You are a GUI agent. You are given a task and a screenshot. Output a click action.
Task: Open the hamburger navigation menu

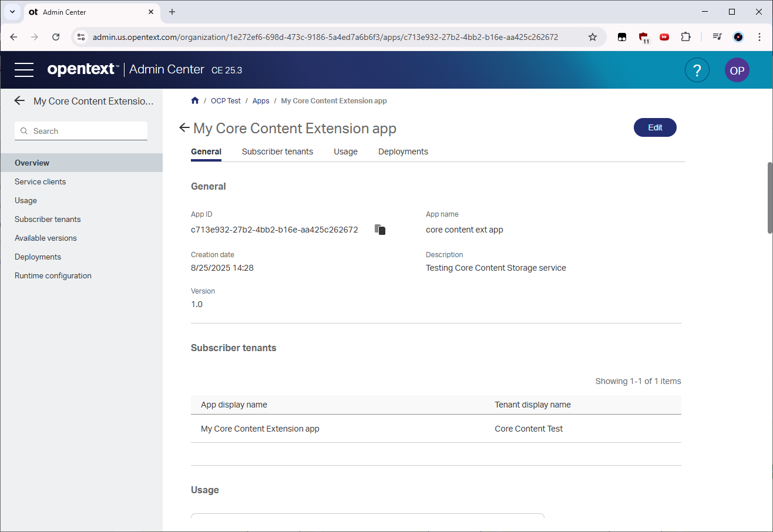click(24, 70)
